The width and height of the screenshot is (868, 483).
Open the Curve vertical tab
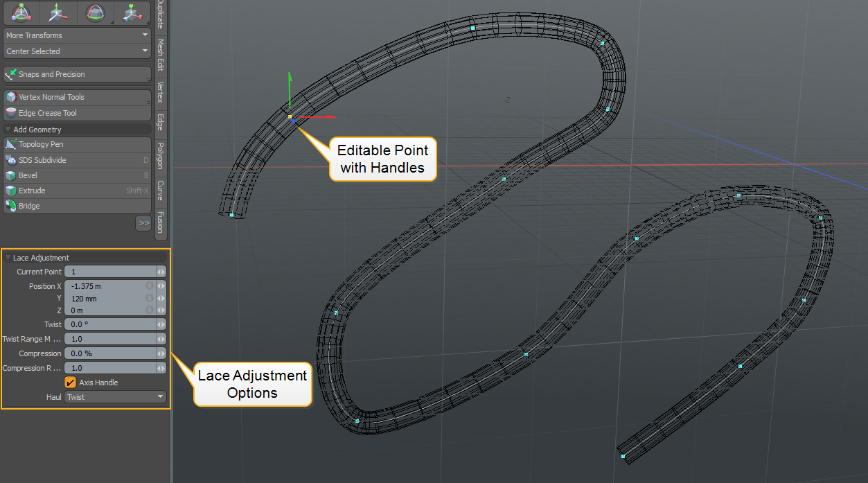(160, 191)
